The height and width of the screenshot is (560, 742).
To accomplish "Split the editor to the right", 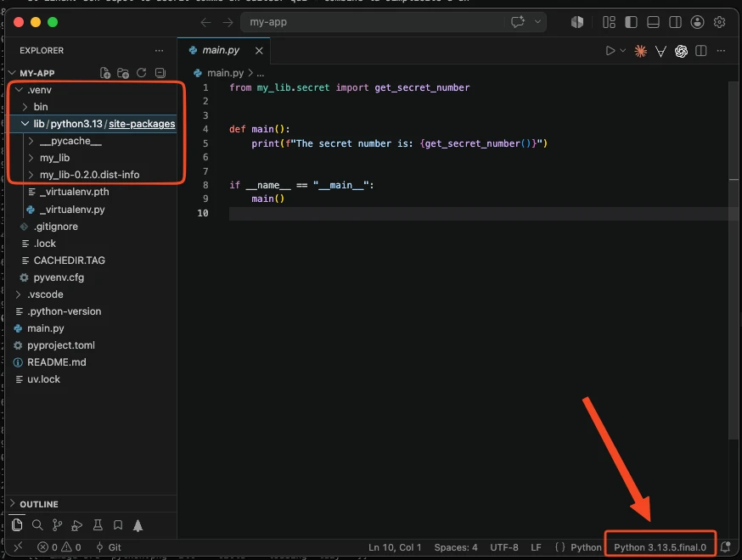I will [x=701, y=51].
